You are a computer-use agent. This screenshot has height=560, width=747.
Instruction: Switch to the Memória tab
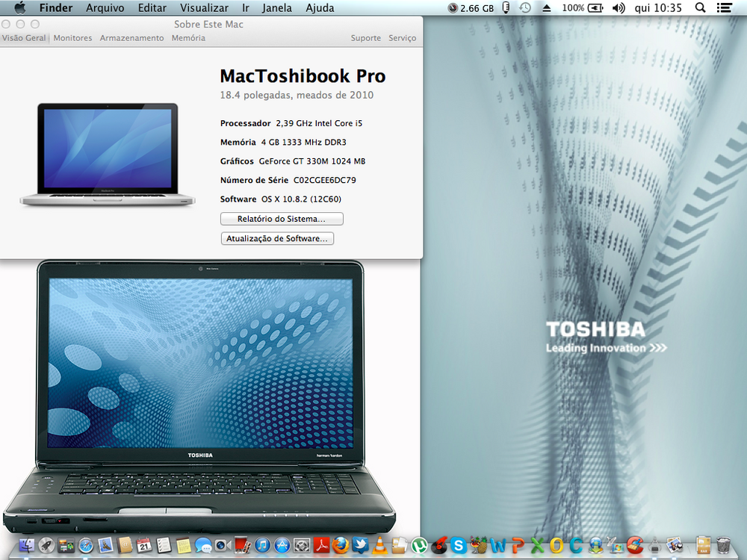click(x=188, y=38)
